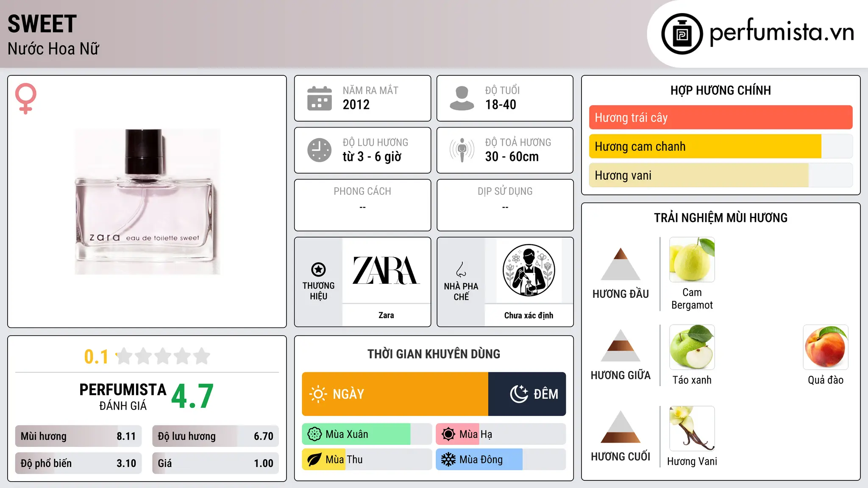
Task: Click the leaf icon for Mùa Thu
Action: pyautogui.click(x=314, y=460)
